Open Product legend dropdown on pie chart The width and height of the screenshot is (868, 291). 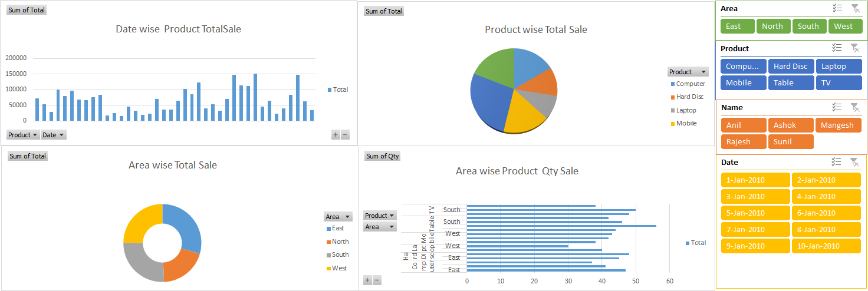[x=688, y=72]
